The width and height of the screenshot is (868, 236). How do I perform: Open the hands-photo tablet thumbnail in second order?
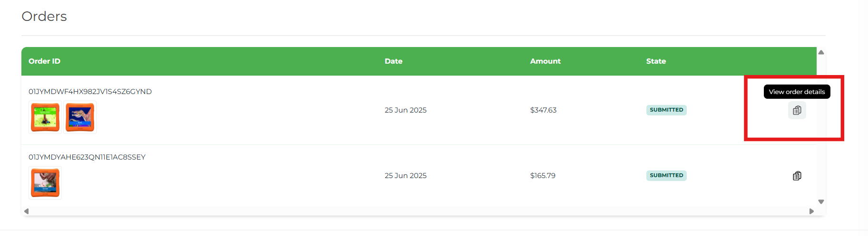pos(45,183)
